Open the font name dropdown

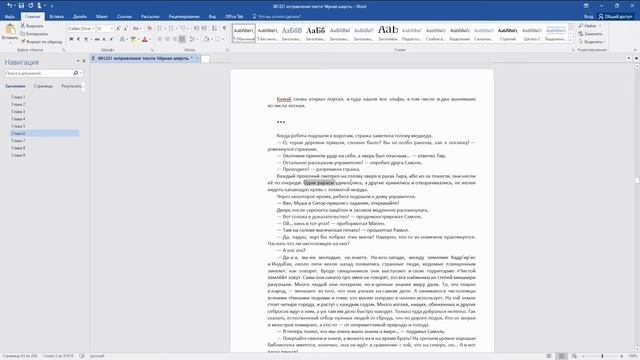pos(93,29)
